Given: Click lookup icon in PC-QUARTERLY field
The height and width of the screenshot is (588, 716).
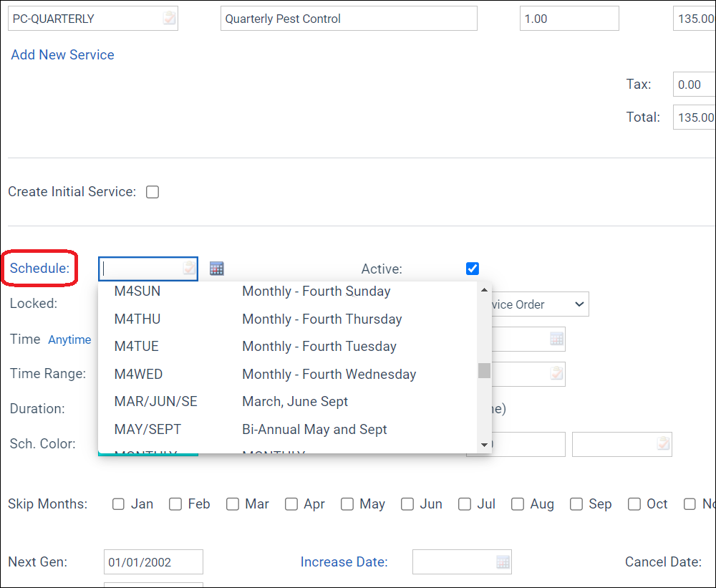Looking at the screenshot, I should (169, 19).
